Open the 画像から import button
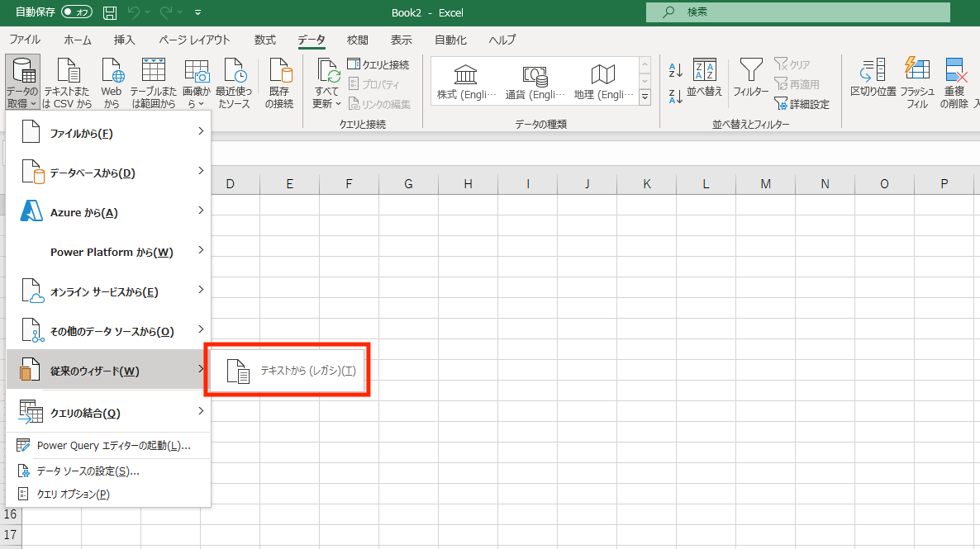980x549 pixels. (x=197, y=83)
